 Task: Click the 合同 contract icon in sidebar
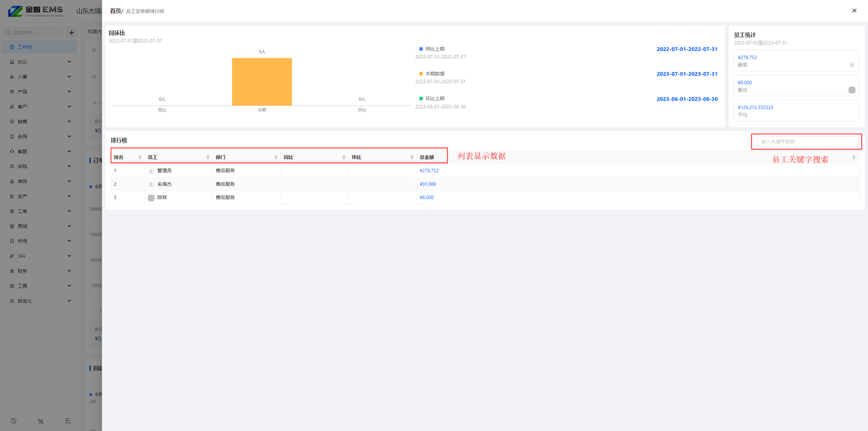click(12, 136)
